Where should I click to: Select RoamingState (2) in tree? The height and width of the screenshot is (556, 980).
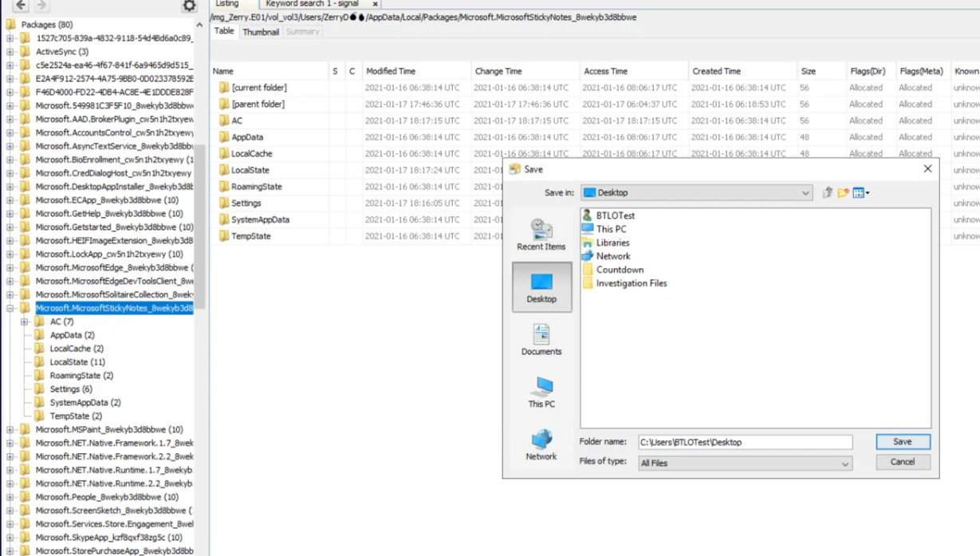point(81,376)
